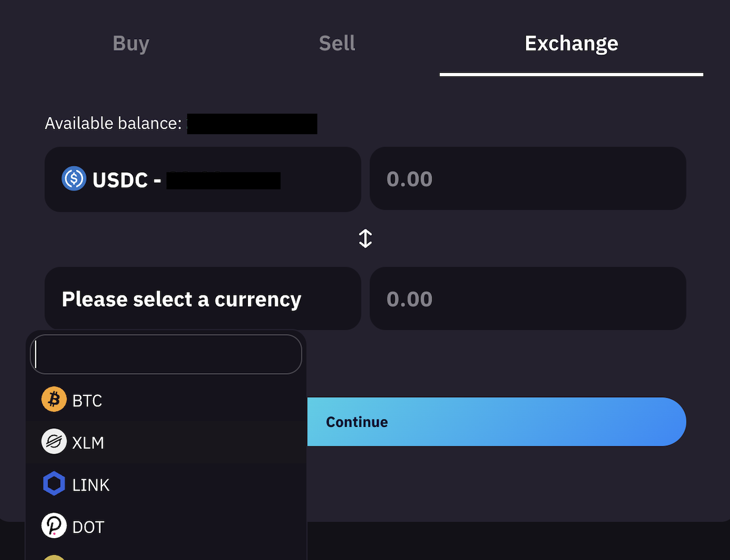The height and width of the screenshot is (560, 730).
Task: Click the Available balance label
Action: click(x=113, y=123)
